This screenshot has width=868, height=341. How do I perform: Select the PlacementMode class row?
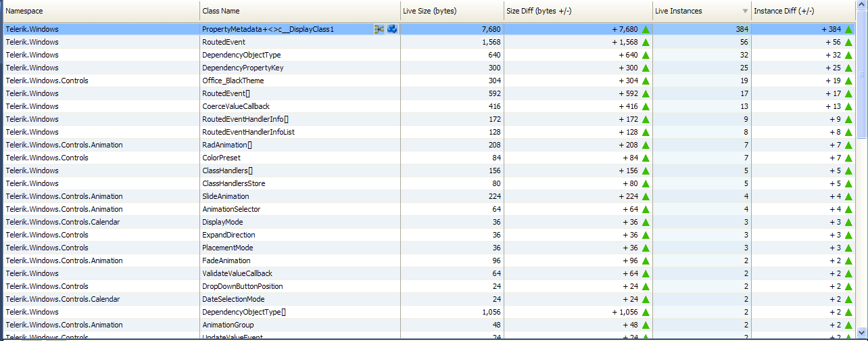[429, 248]
